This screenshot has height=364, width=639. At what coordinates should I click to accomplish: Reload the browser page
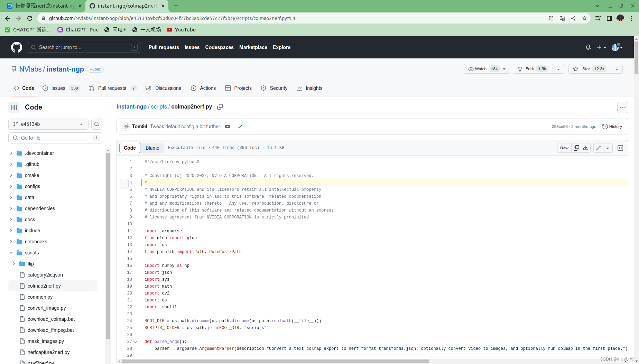(x=30, y=18)
